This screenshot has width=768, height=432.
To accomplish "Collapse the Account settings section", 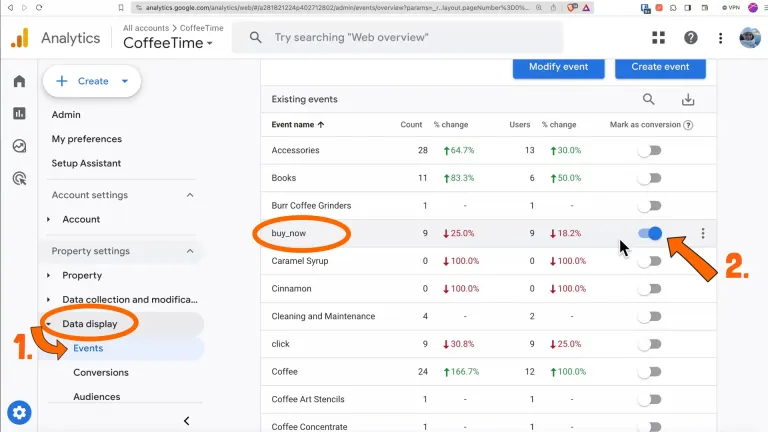I will click(190, 195).
